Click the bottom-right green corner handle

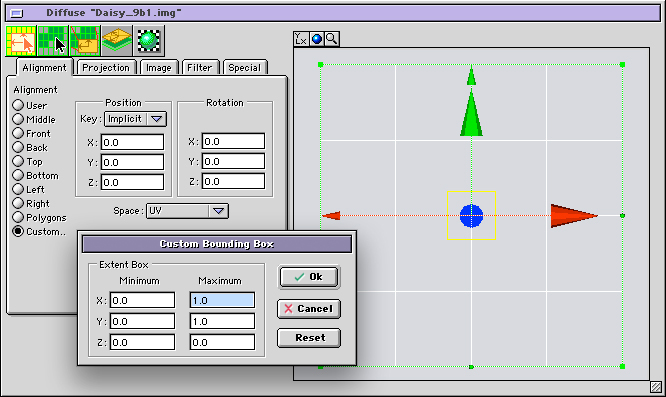coord(622,366)
